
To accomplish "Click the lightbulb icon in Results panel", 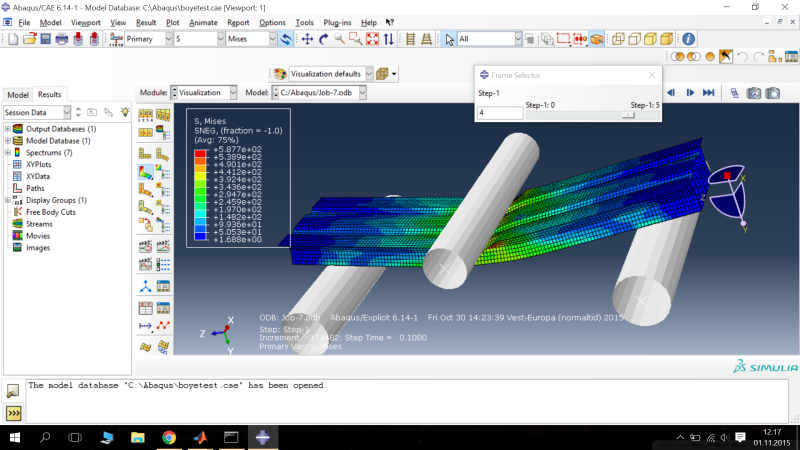I will click(125, 112).
